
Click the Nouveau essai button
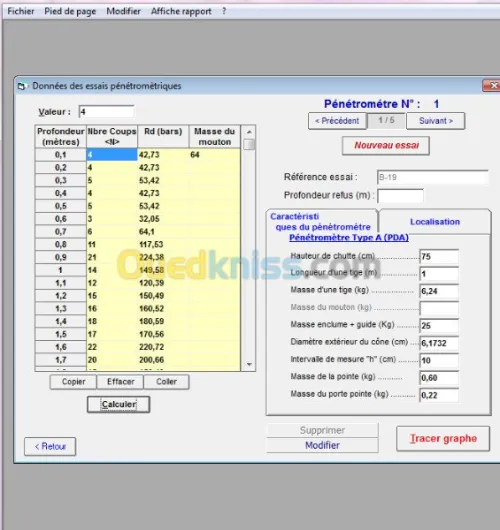[x=386, y=145]
